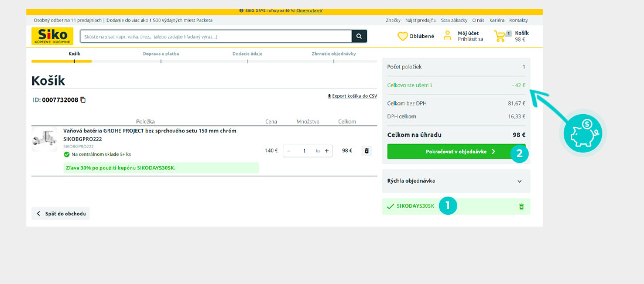Click Na centrálnom sklade 5+ ks status
The height and width of the screenshot is (284, 644).
pos(97,155)
